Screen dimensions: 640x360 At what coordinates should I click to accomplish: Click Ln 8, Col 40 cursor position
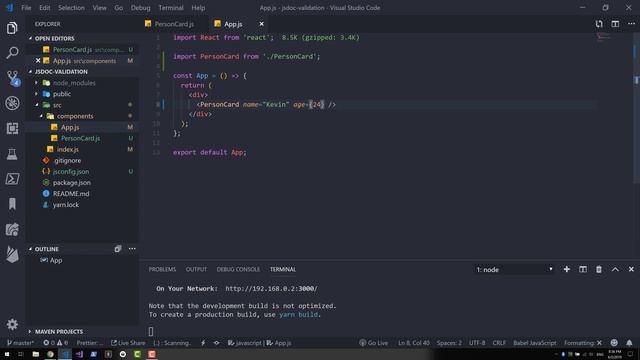[x=413, y=343]
